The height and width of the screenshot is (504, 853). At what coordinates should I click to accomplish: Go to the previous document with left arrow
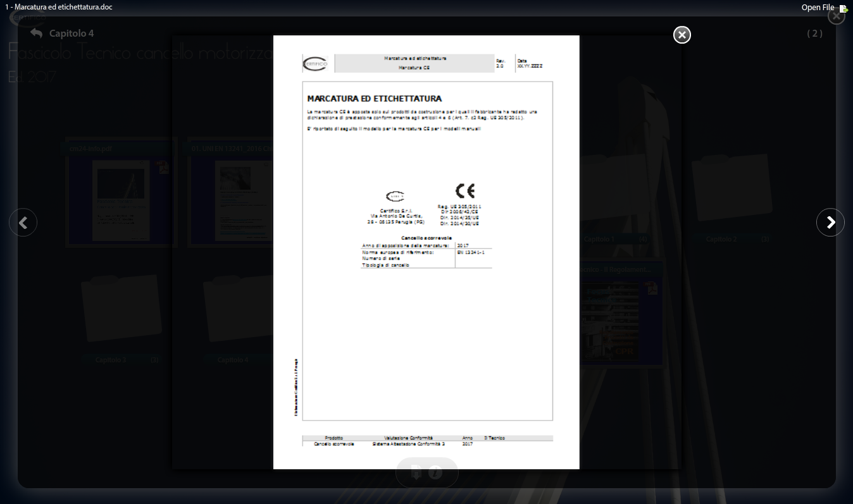coord(23,223)
